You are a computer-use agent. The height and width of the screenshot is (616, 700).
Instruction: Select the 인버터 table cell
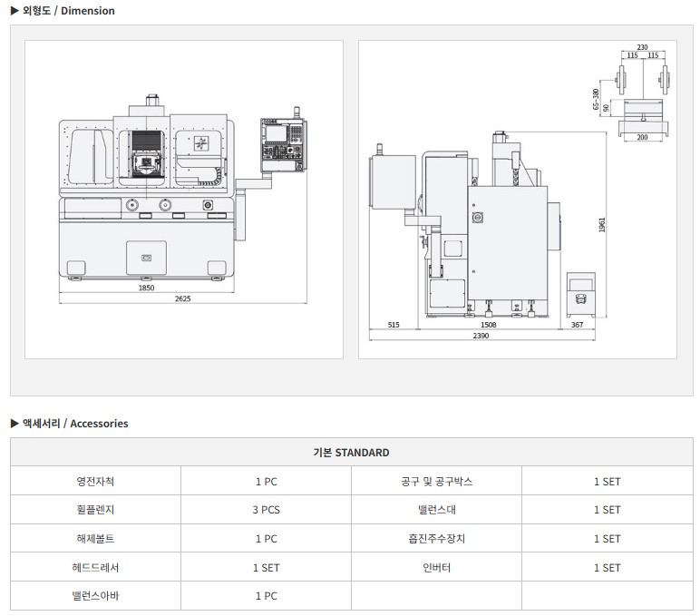click(436, 568)
